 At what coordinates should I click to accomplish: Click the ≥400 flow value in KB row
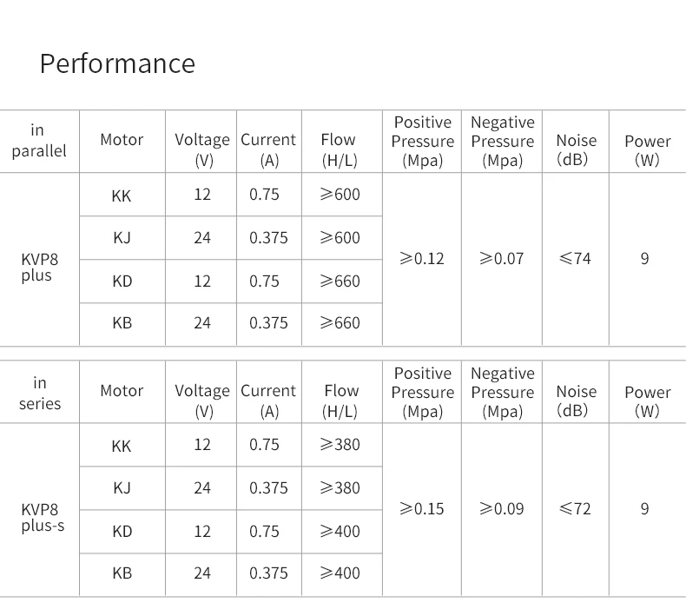339,573
